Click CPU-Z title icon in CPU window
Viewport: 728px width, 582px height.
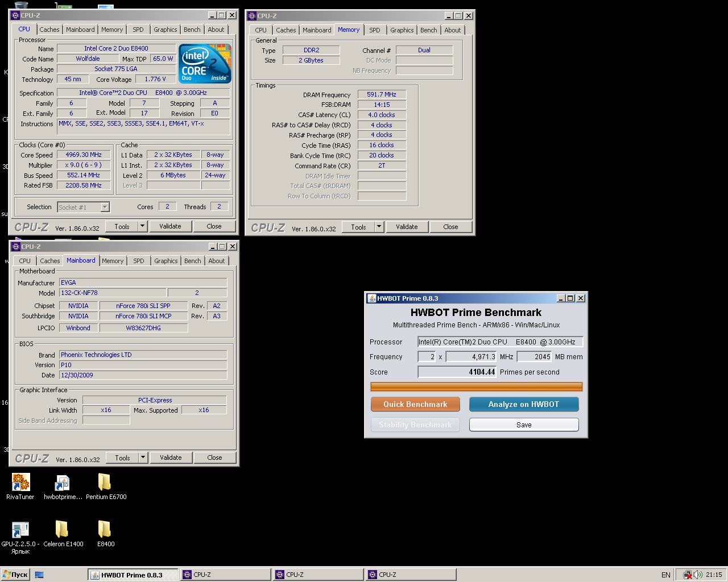tap(16, 15)
